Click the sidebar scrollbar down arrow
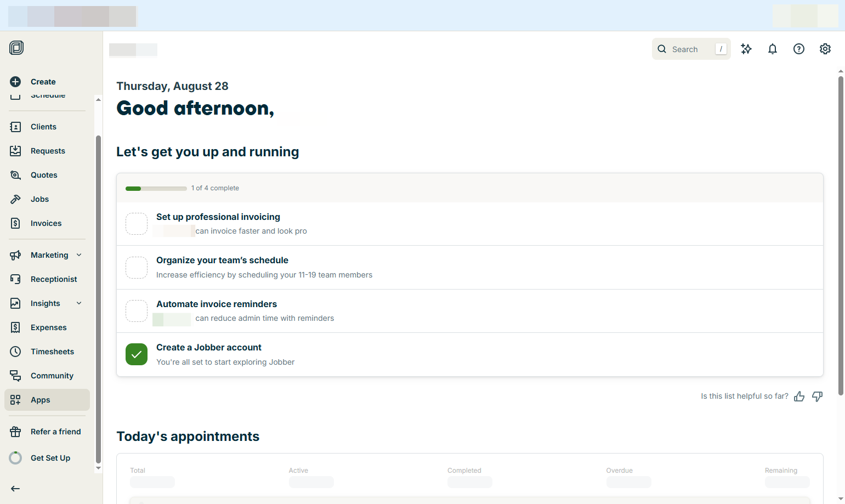The height and width of the screenshot is (504, 845). click(98, 468)
